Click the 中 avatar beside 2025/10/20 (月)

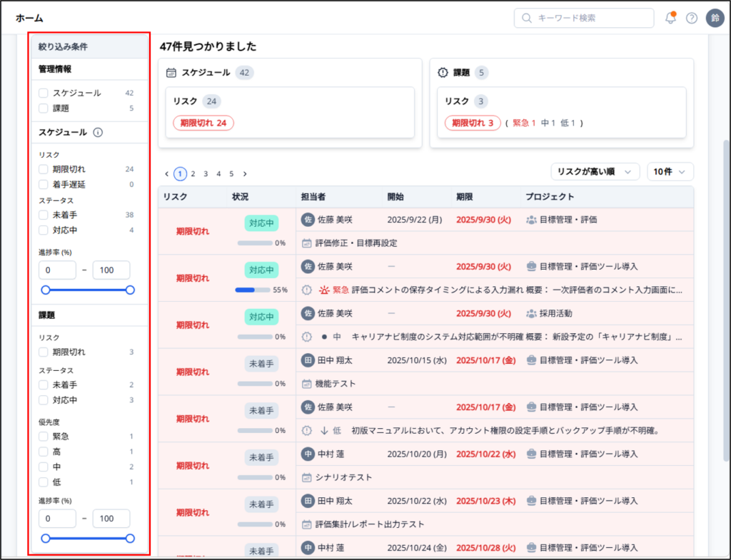pos(308,454)
